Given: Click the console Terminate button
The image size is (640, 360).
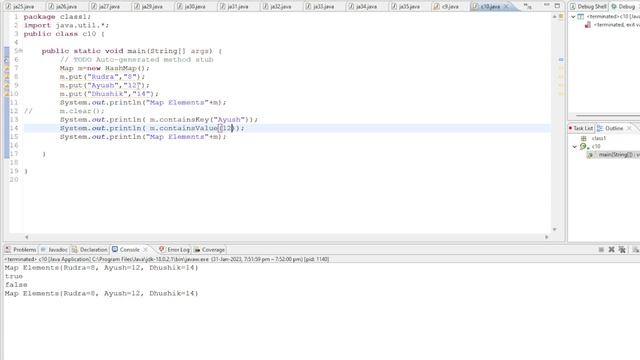Looking at the screenshot, I should pos(601,249).
